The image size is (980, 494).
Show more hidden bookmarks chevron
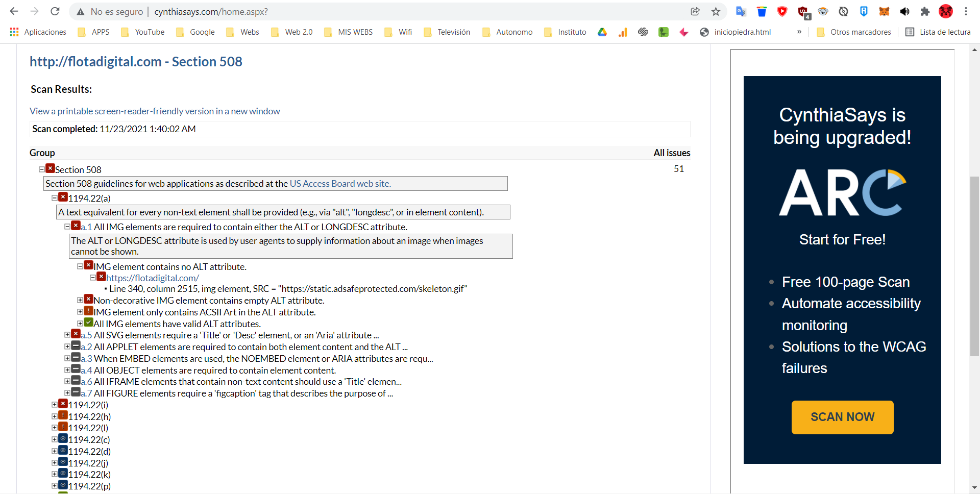click(799, 32)
